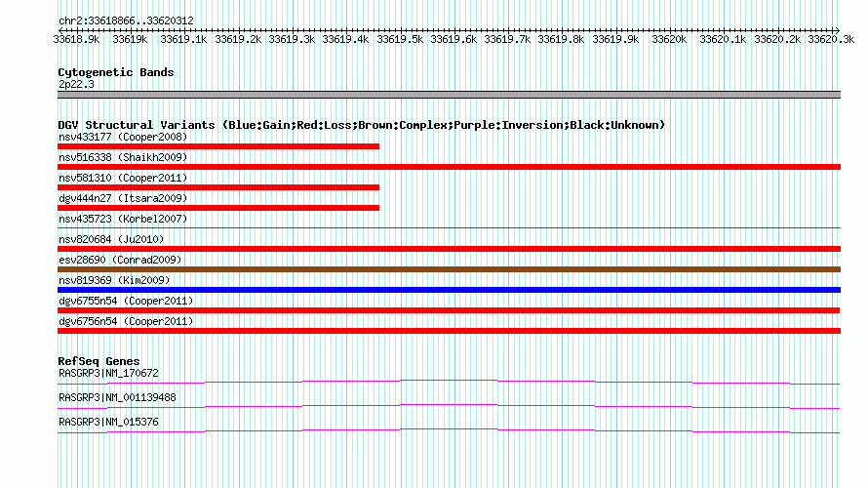Open the dgv6755n54 (Cooper2011) label
This screenshot has height=488, width=868.
(126, 301)
